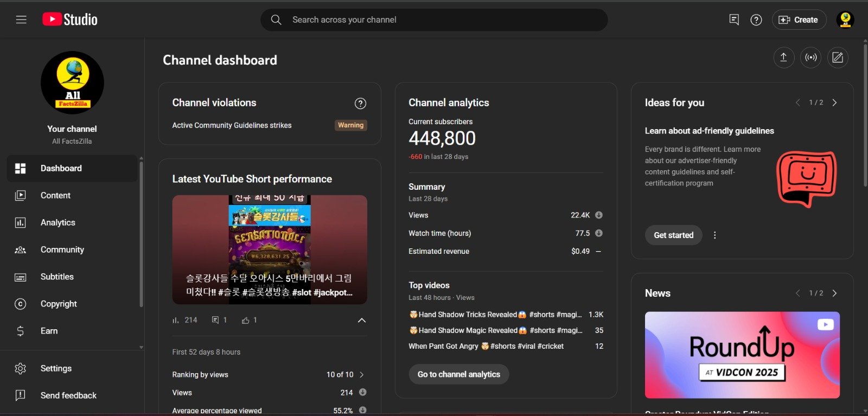Open Earn in the sidebar
Viewport: 868px width, 416px height.
(x=72, y=331)
